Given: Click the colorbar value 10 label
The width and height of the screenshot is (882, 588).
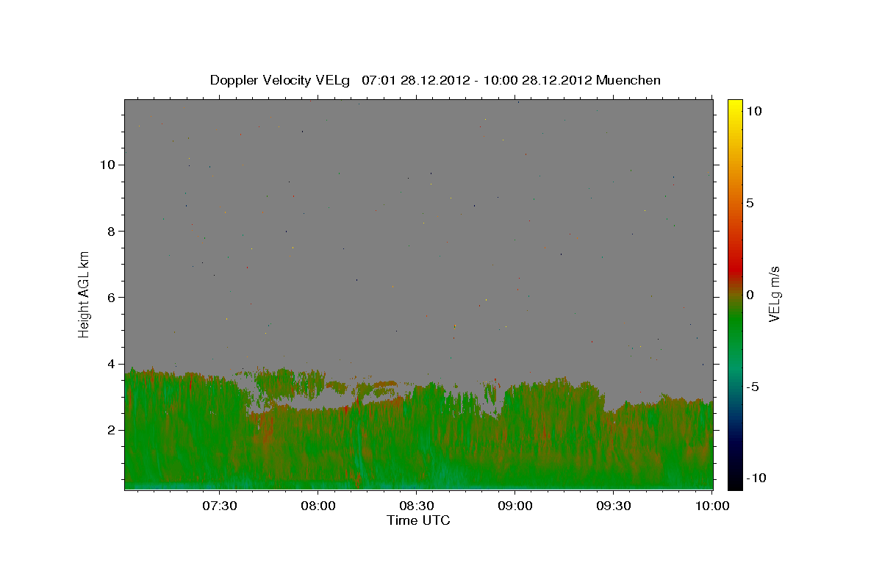Looking at the screenshot, I should coord(753,111).
